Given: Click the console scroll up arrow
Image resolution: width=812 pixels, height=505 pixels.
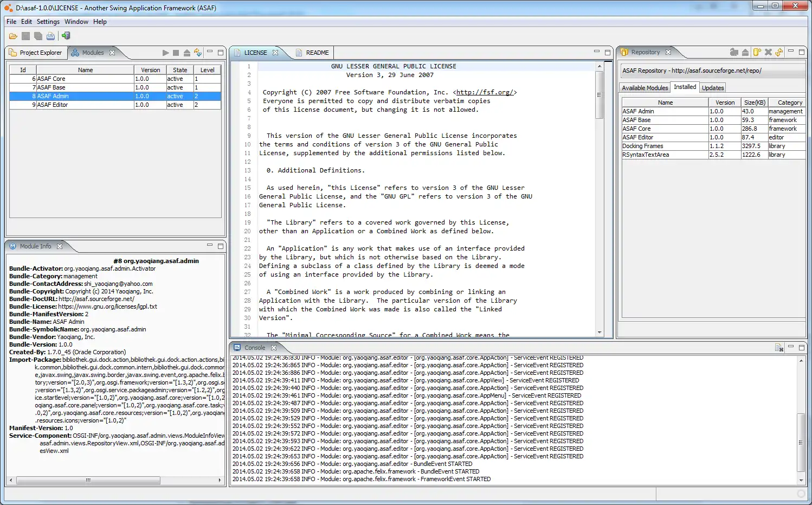Looking at the screenshot, I should tap(801, 361).
